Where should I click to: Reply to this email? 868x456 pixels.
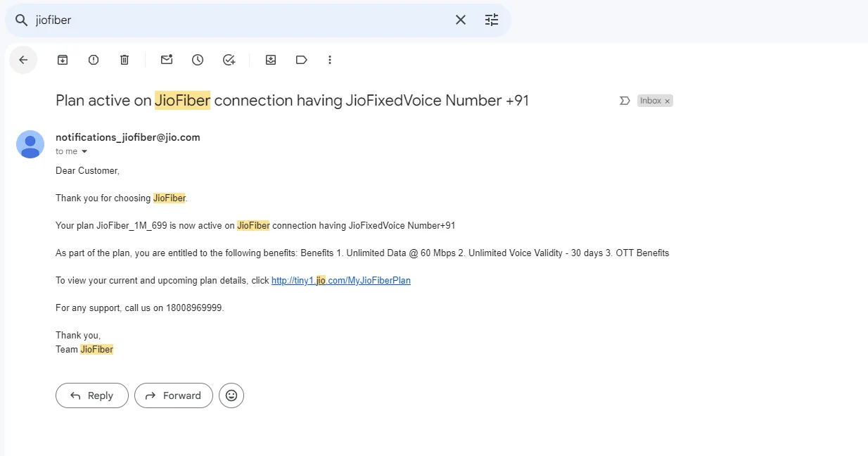(x=92, y=395)
